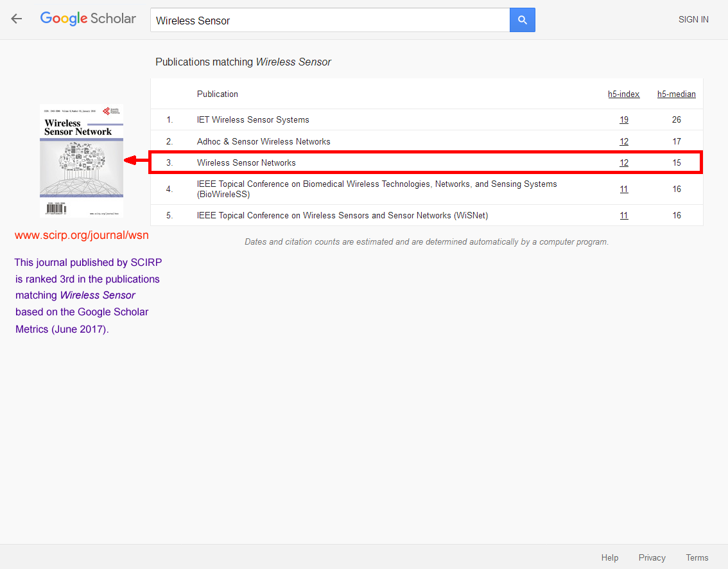
Task: Click the Publication column header
Action: [217, 94]
